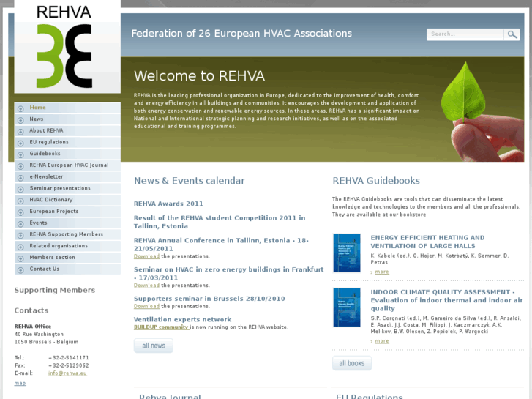532x399 pixels.
Task: Follow the BUILDUP community link
Action: coord(161,327)
